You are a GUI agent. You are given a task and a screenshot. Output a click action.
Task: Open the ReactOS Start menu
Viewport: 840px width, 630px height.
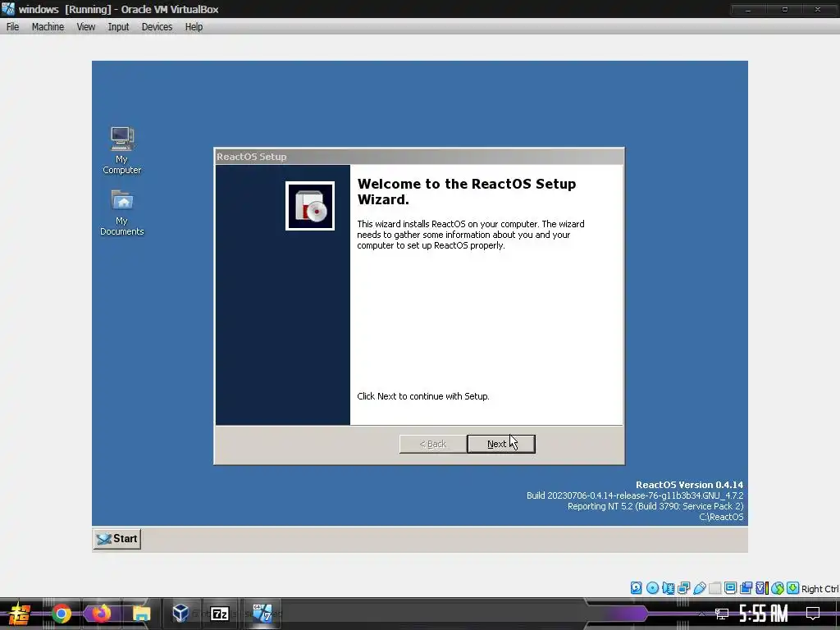tap(117, 538)
